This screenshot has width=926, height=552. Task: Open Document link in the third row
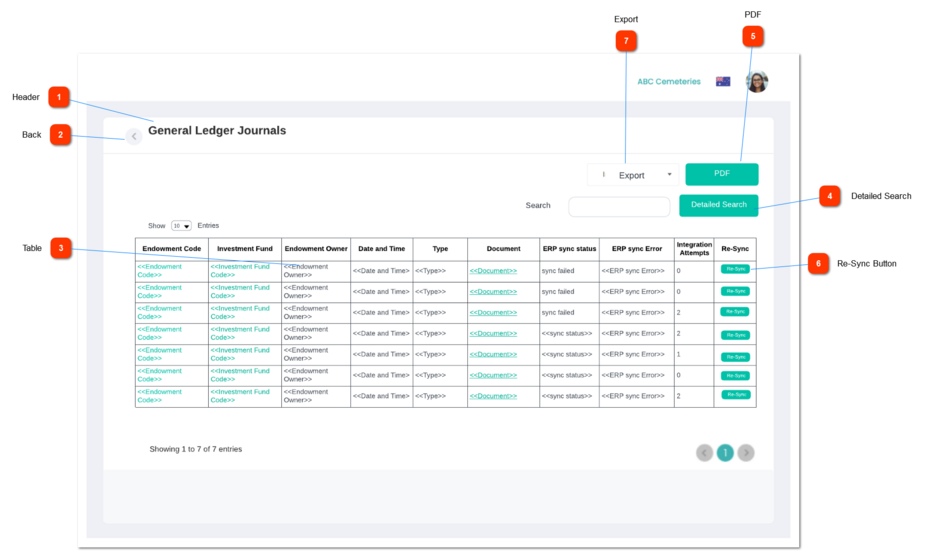tap(493, 312)
